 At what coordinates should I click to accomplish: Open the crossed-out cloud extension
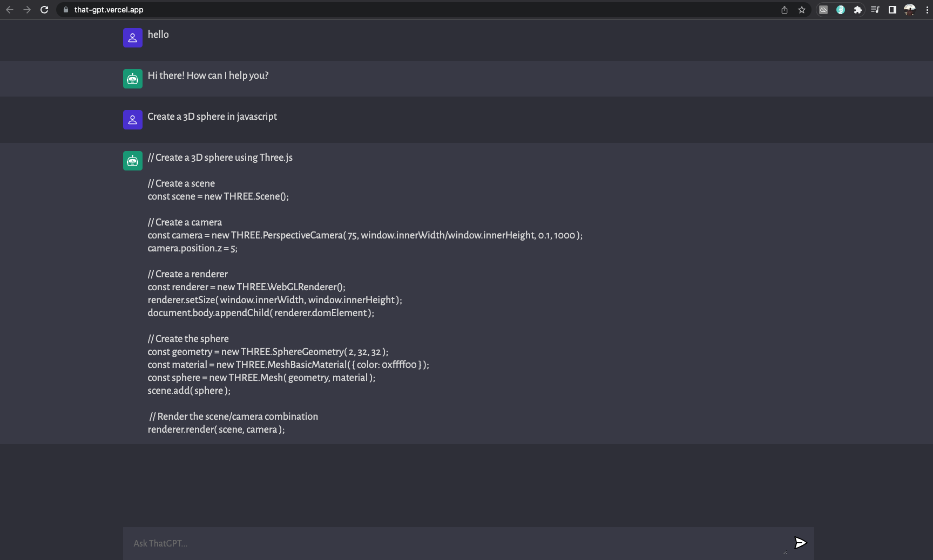click(x=823, y=10)
